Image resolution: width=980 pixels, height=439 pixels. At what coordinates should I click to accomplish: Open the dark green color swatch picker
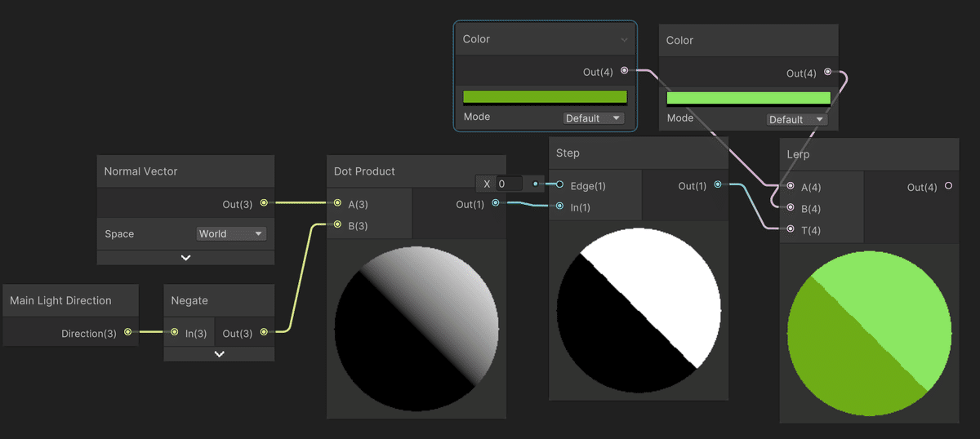[x=545, y=97]
